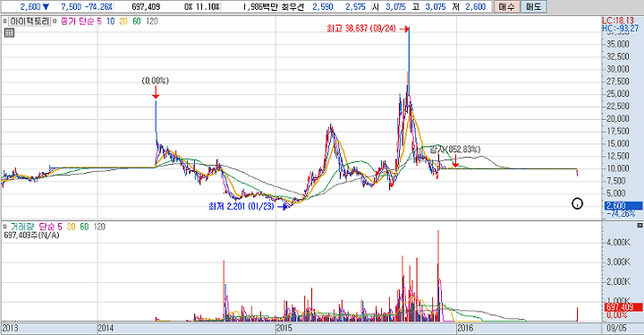Select the 10-day price moving-average legend

(111, 21)
